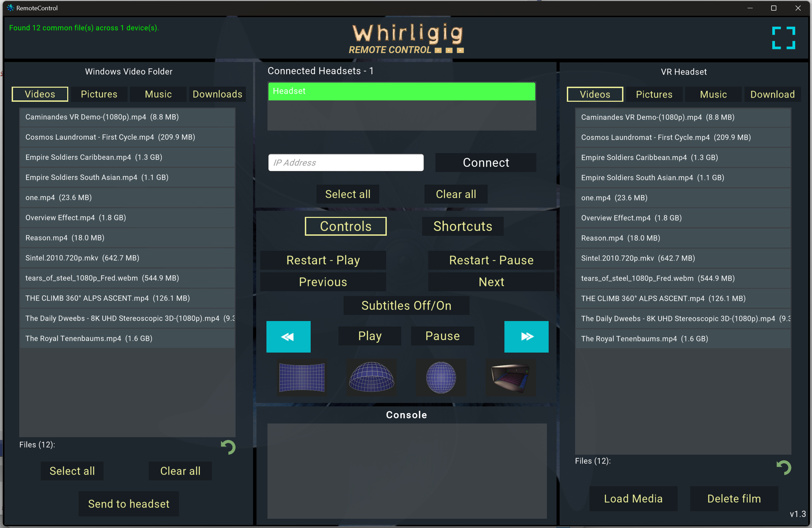Open the Pictures tab under VR Headset
Image resolution: width=812 pixels, height=528 pixels.
pyautogui.click(x=654, y=95)
